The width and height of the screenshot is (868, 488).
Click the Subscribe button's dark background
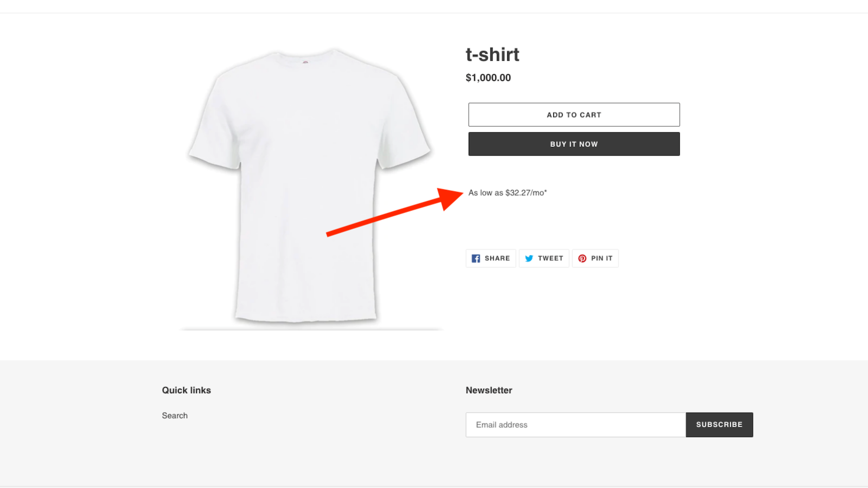(x=719, y=425)
